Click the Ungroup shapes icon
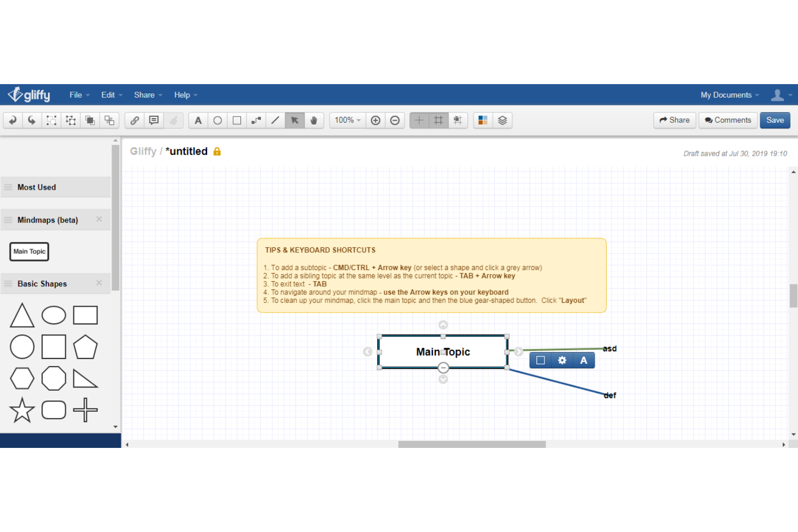 coord(71,120)
